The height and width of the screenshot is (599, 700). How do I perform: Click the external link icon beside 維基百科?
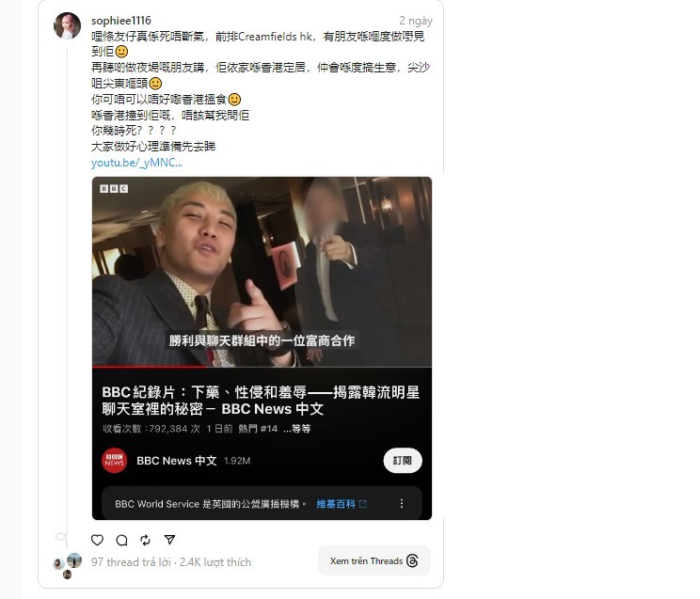tap(363, 504)
